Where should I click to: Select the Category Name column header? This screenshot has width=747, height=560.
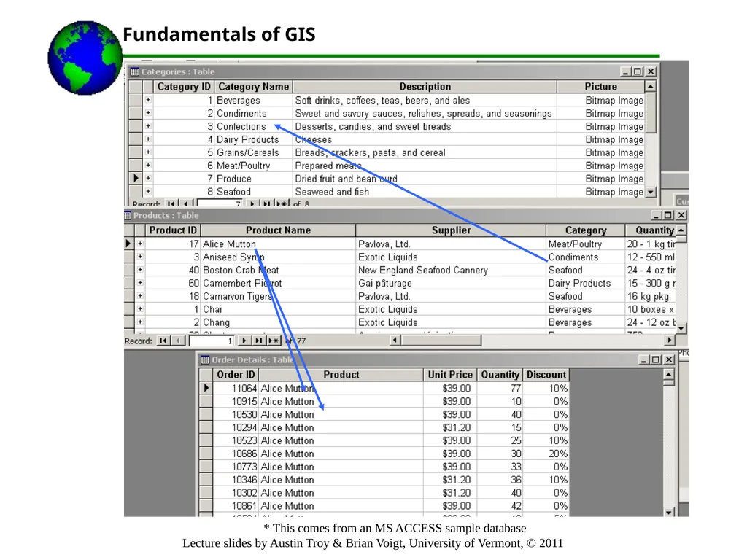(x=253, y=87)
